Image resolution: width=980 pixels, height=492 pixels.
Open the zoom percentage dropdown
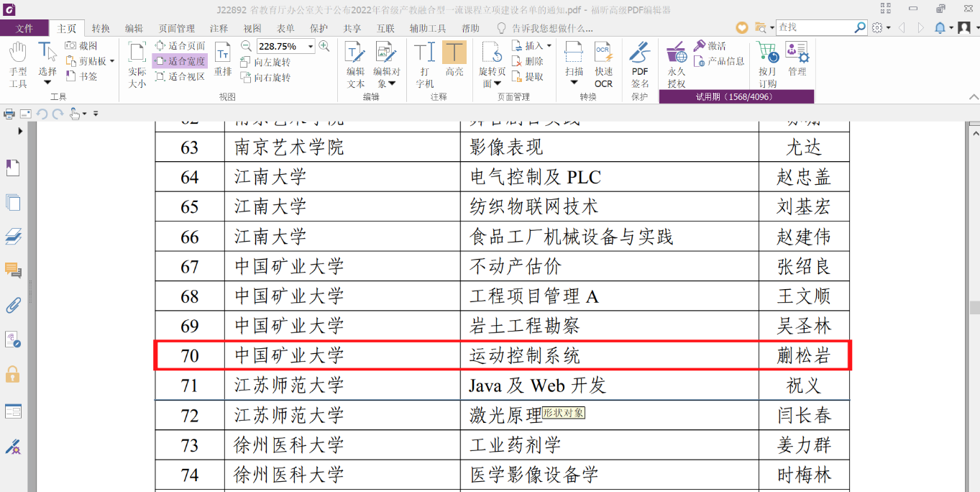(311, 47)
